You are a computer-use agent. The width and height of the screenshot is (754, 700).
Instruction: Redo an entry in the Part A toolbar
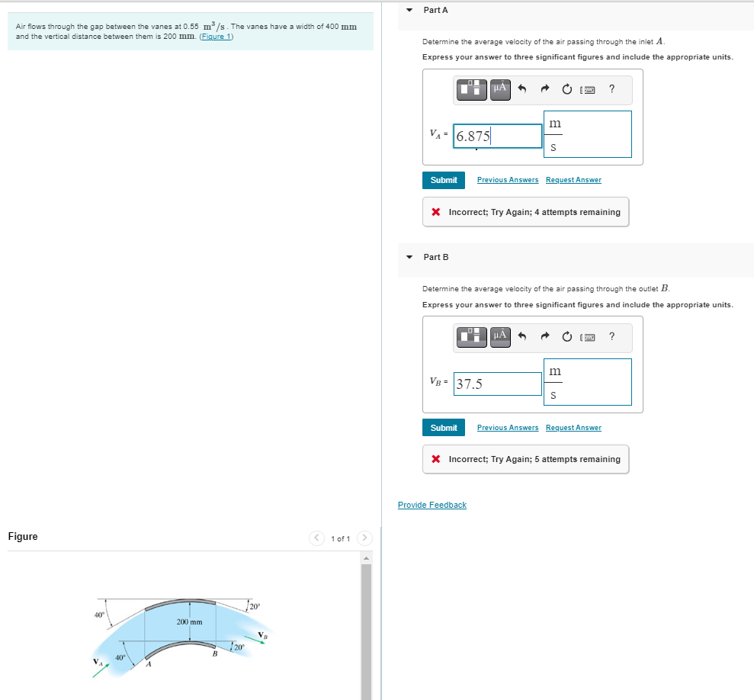click(x=544, y=89)
